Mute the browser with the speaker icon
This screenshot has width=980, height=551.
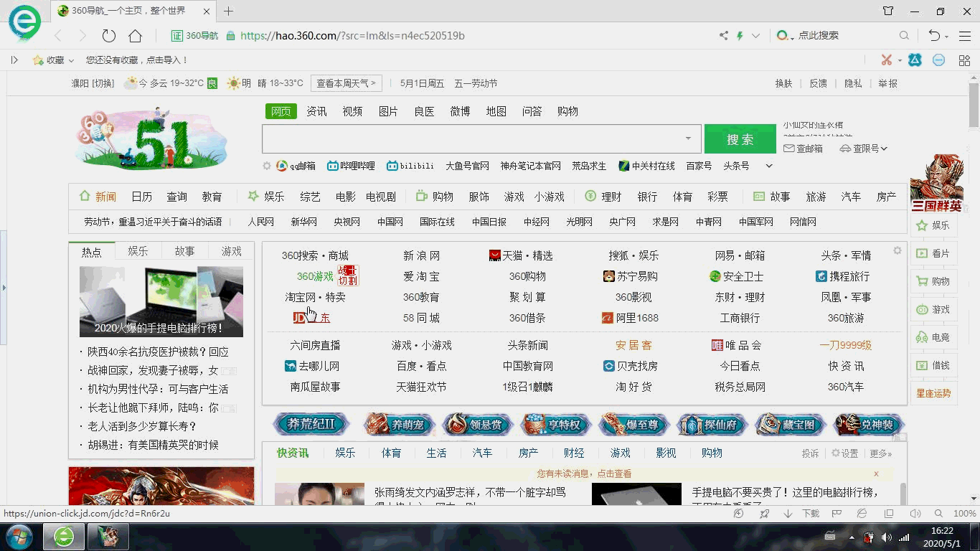(x=915, y=514)
